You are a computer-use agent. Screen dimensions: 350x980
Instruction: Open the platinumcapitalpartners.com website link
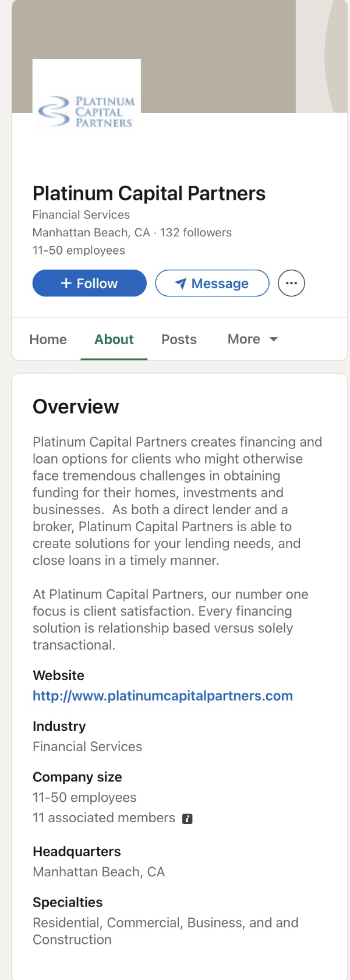pyautogui.click(x=162, y=696)
